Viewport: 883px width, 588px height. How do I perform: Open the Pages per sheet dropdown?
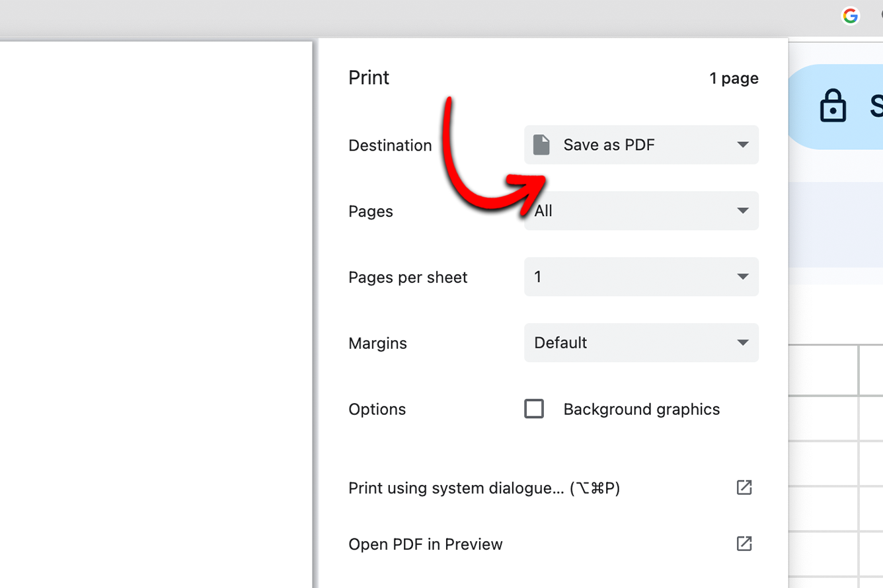[640, 277]
